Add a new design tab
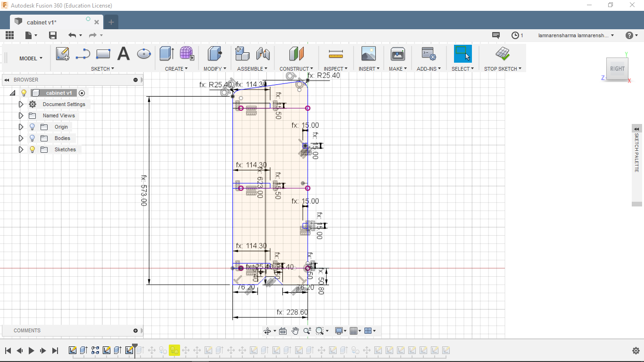This screenshot has width=644, height=362. 111,22
